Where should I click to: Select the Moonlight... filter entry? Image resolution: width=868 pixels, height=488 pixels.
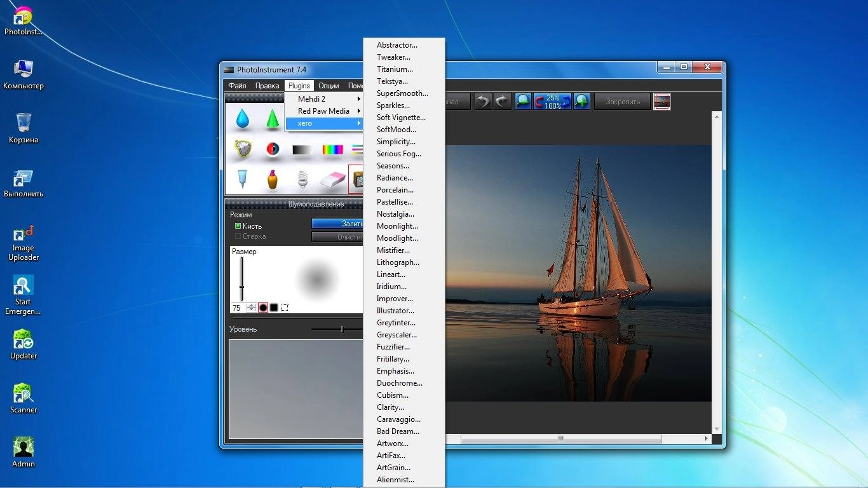coord(404,226)
